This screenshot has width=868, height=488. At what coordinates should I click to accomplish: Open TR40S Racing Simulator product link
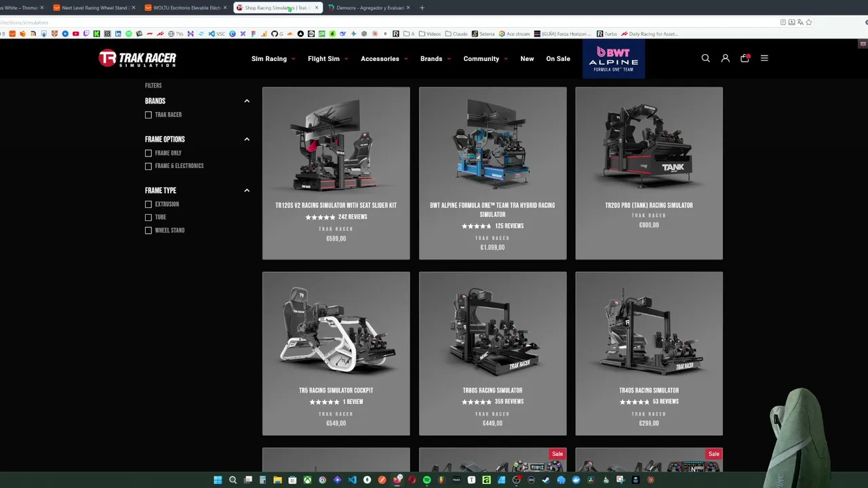[649, 390]
